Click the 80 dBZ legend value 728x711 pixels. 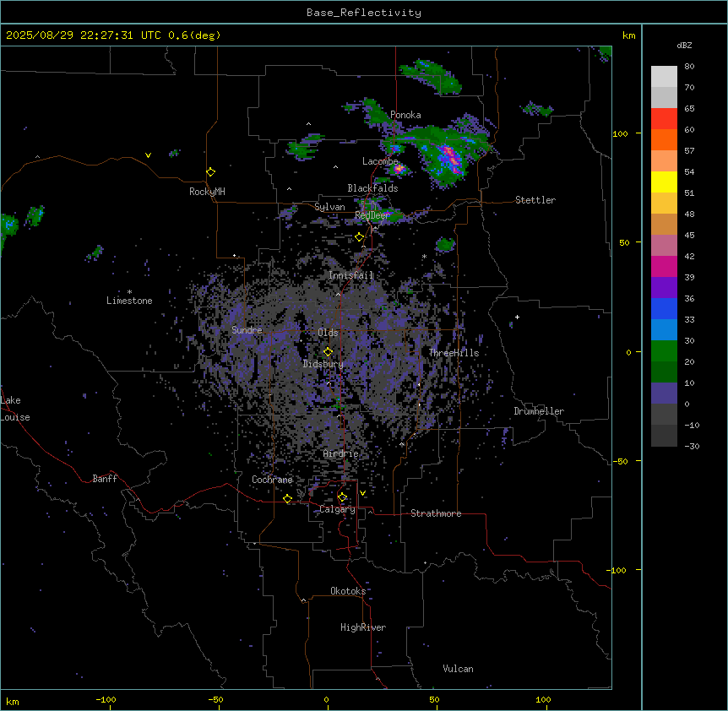689,67
